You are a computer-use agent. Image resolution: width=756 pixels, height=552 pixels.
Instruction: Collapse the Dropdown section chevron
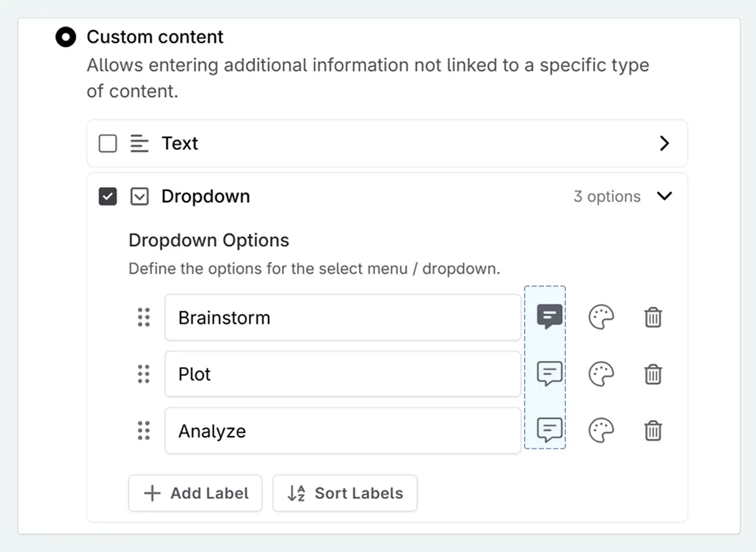point(664,196)
